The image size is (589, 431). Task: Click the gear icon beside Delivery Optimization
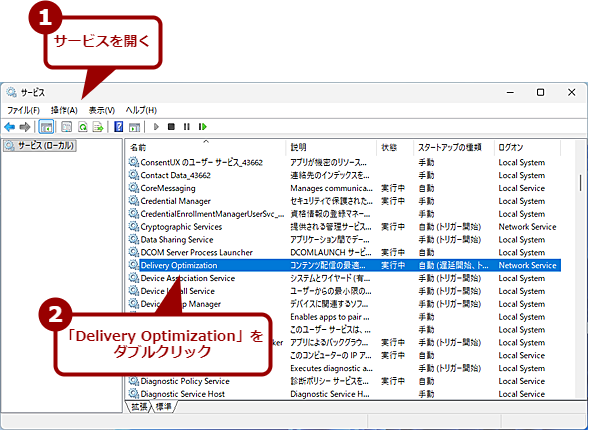click(133, 265)
